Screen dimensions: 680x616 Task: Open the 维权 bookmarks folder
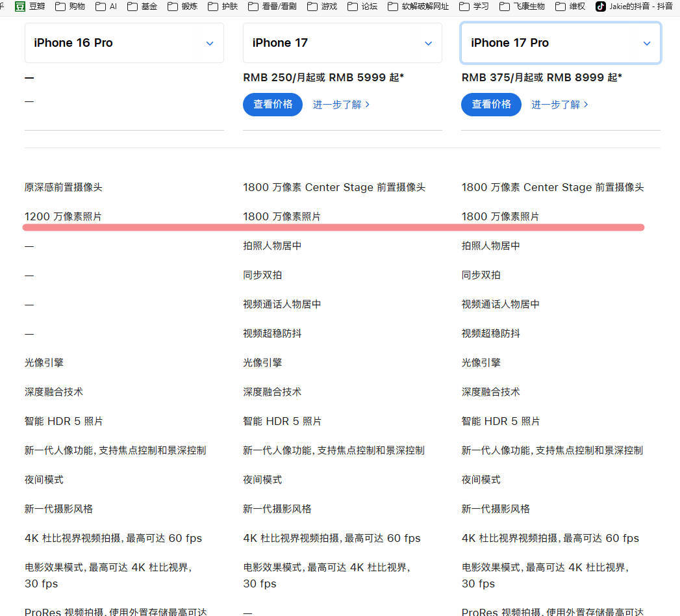click(570, 6)
